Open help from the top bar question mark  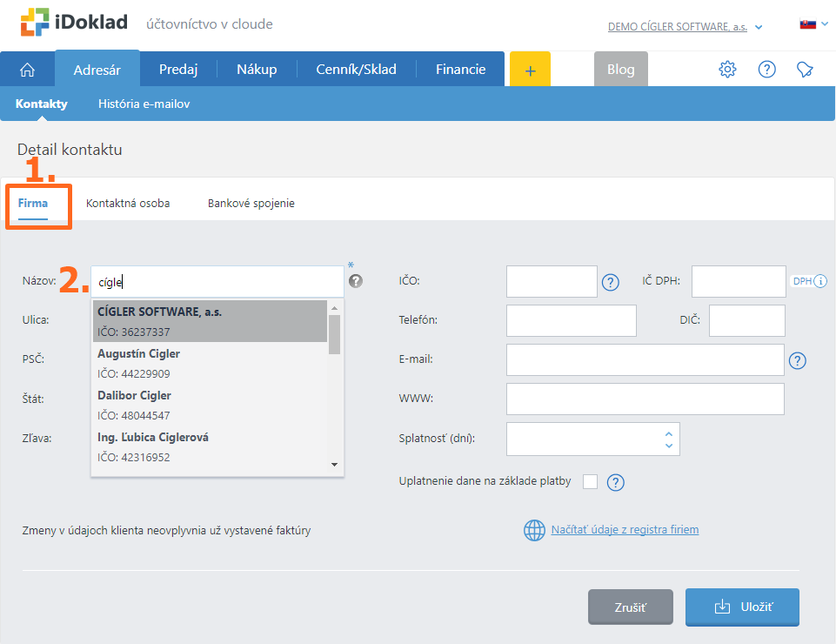(x=766, y=70)
